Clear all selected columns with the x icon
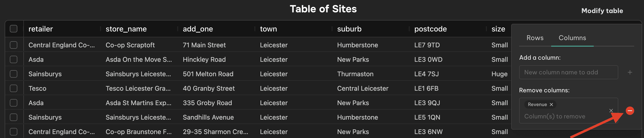 click(x=611, y=110)
